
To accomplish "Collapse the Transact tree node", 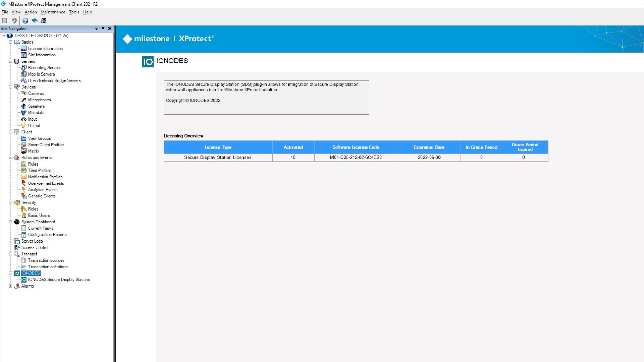I will (x=10, y=254).
